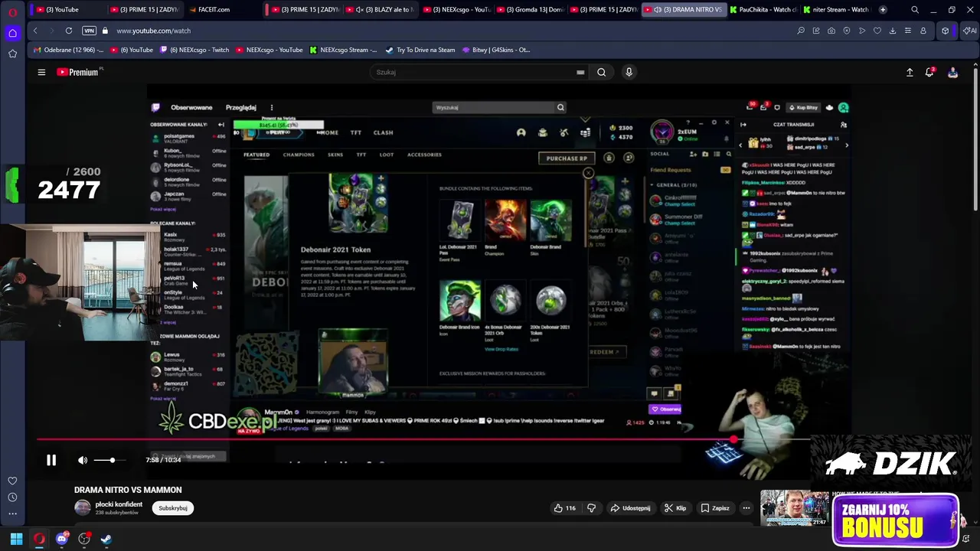Screen dimensions: 980x551
Task: Open the ad blocker shield icon
Action: pyautogui.click(x=847, y=31)
